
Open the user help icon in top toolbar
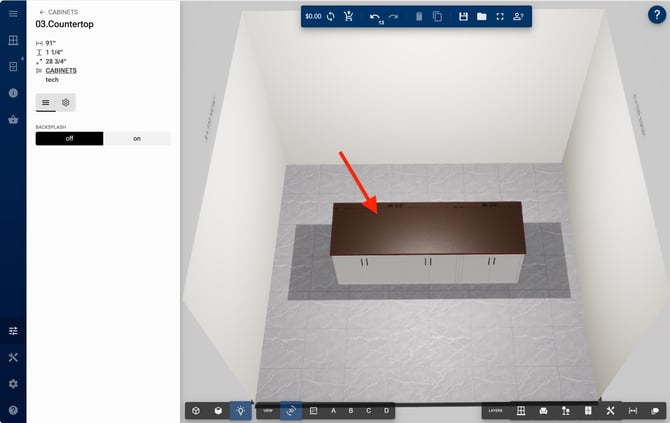[518, 17]
